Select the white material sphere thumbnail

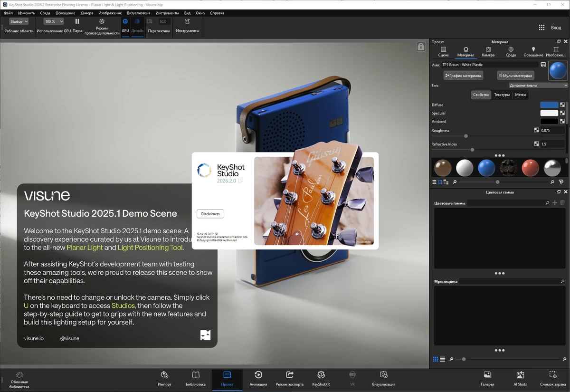click(x=465, y=168)
